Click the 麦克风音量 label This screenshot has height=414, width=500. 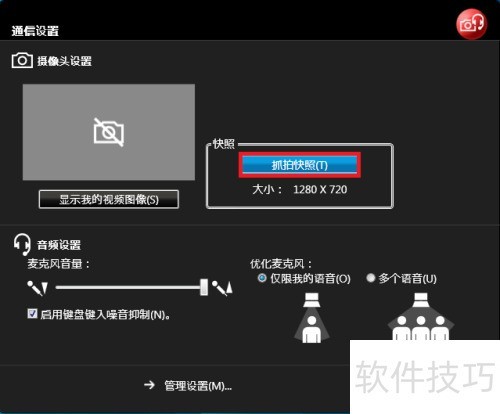[59, 264]
